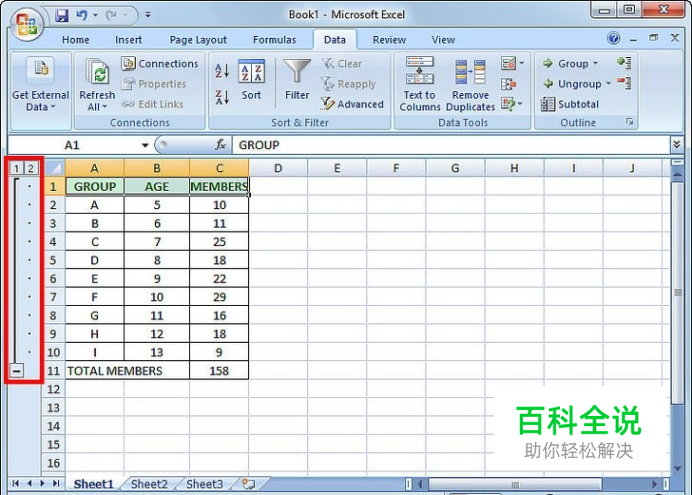Select the cell containing 158
The image size is (692, 495).
point(219,371)
